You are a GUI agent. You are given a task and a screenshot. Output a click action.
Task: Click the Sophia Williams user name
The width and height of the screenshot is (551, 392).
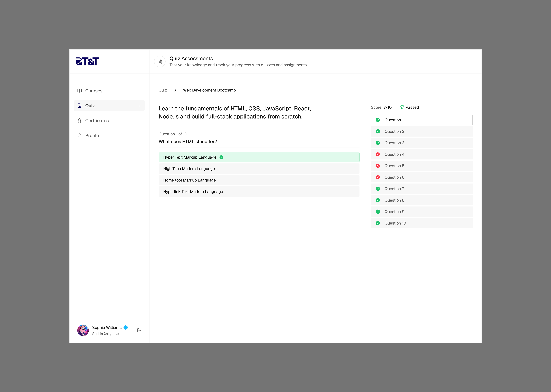click(107, 328)
